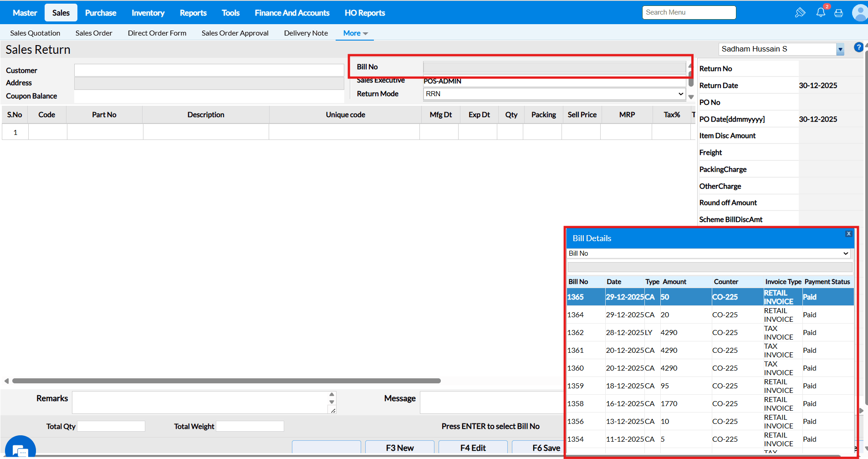This screenshot has height=459, width=868.
Task: Go to Finance And Accounts menu
Action: click(292, 13)
